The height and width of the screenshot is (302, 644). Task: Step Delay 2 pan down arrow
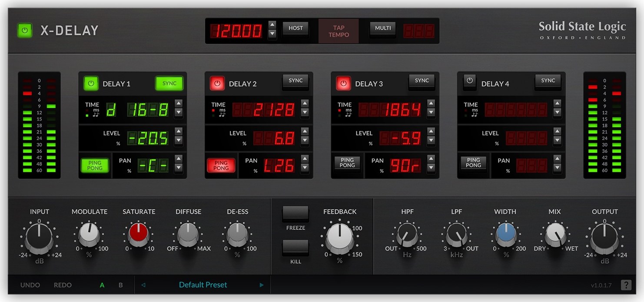(305, 168)
